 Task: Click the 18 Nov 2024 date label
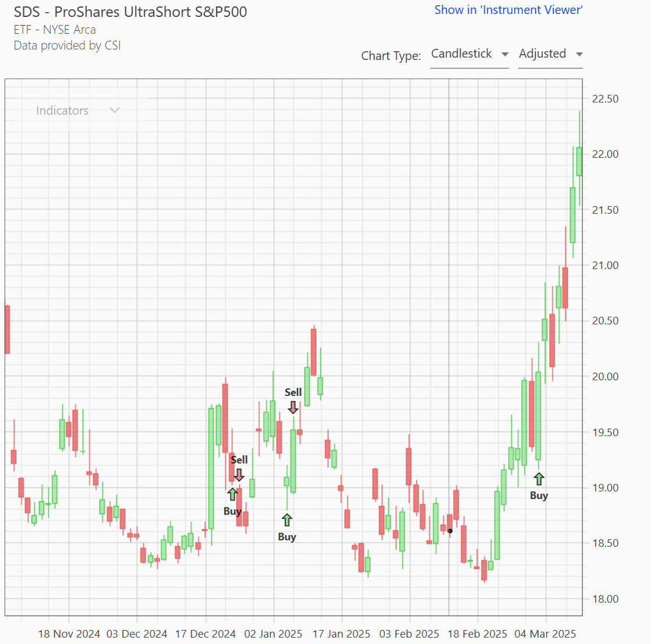pyautogui.click(x=69, y=634)
